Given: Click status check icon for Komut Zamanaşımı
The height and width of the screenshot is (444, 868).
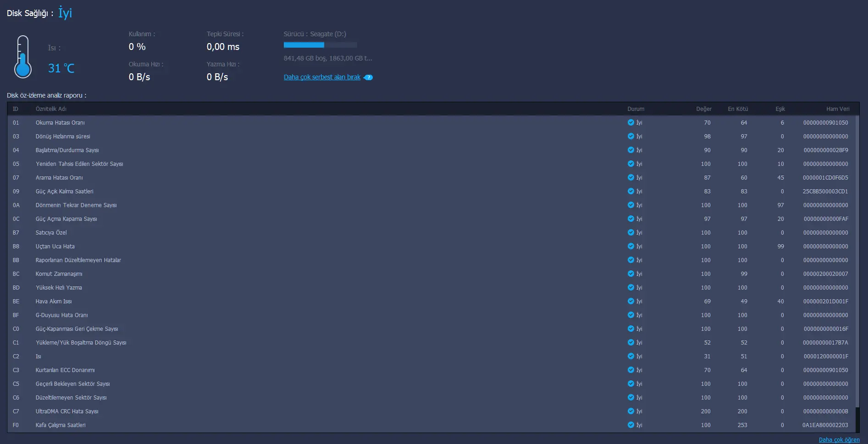Looking at the screenshot, I should (631, 274).
